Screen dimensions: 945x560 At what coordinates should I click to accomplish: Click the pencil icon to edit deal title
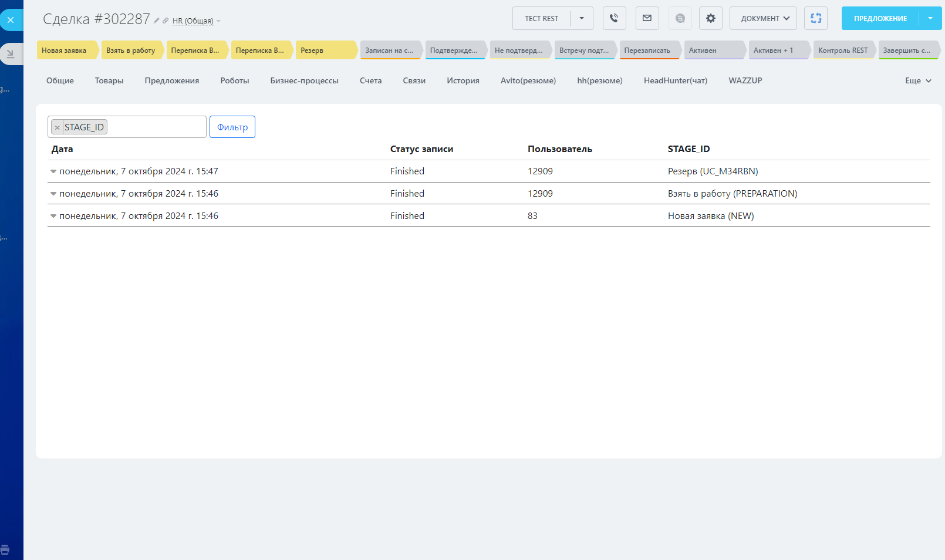(157, 21)
